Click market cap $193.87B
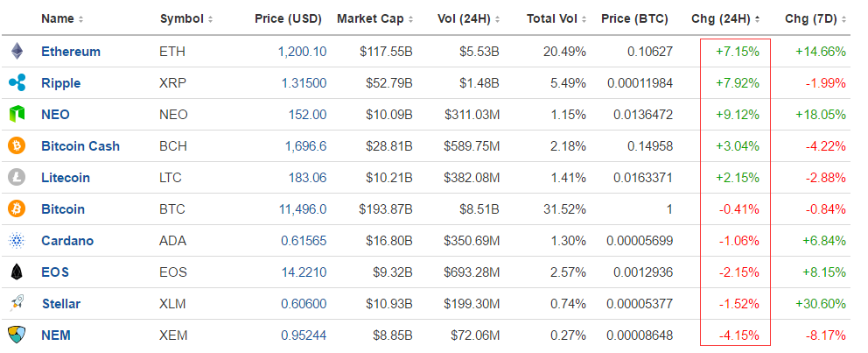 tap(386, 209)
